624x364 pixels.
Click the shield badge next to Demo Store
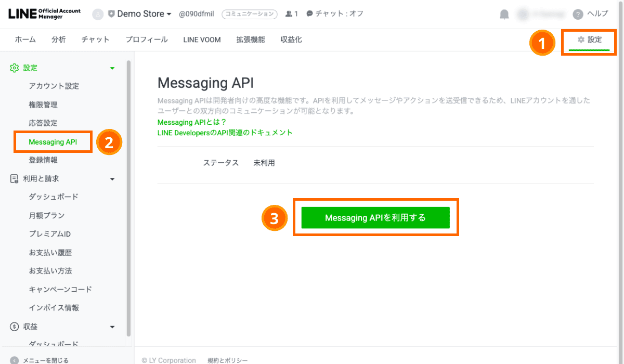pyautogui.click(x=111, y=14)
